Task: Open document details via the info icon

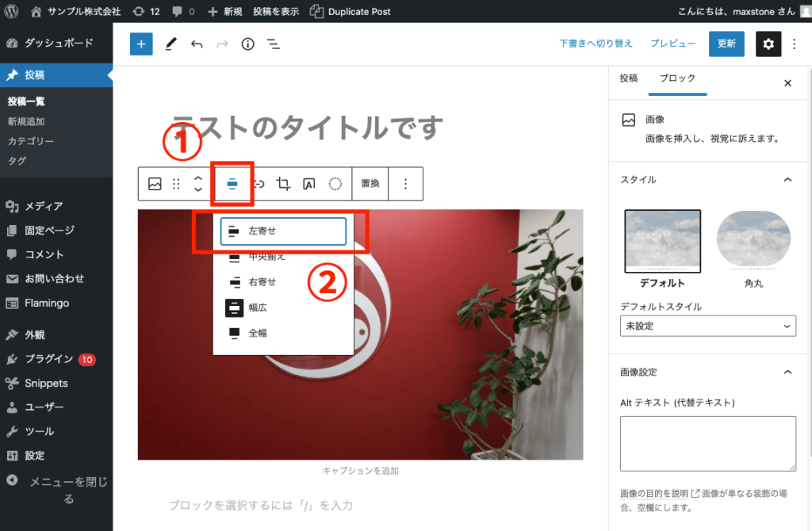Action: tap(247, 44)
